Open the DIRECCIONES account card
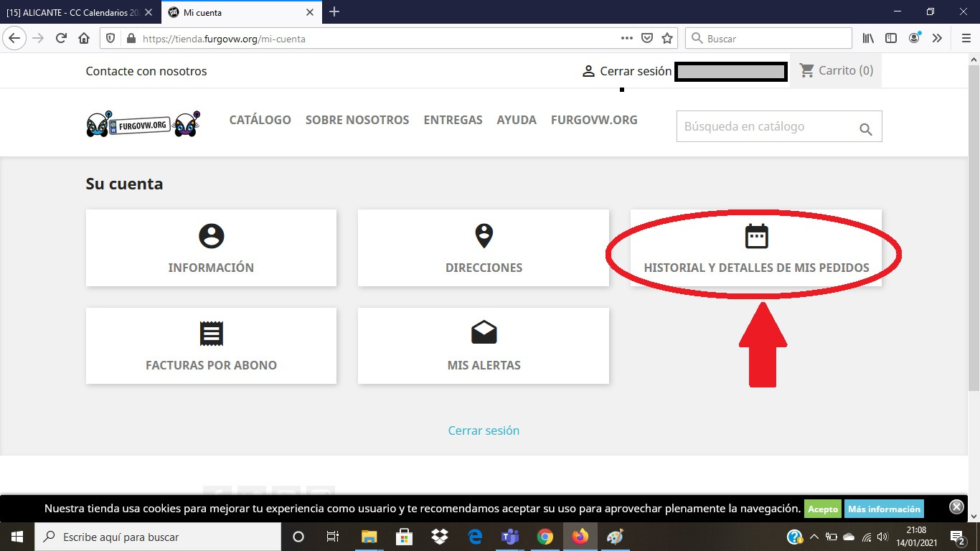980x551 pixels. click(x=484, y=248)
